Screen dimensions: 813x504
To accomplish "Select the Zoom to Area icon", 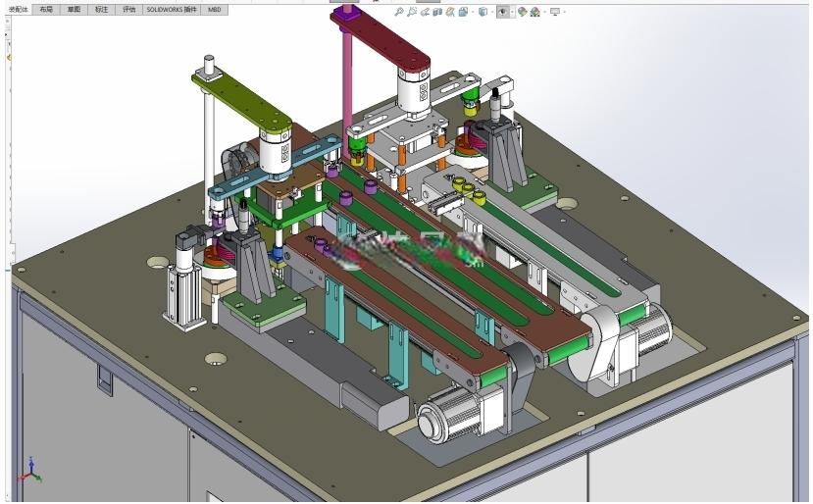I will 412,12.
